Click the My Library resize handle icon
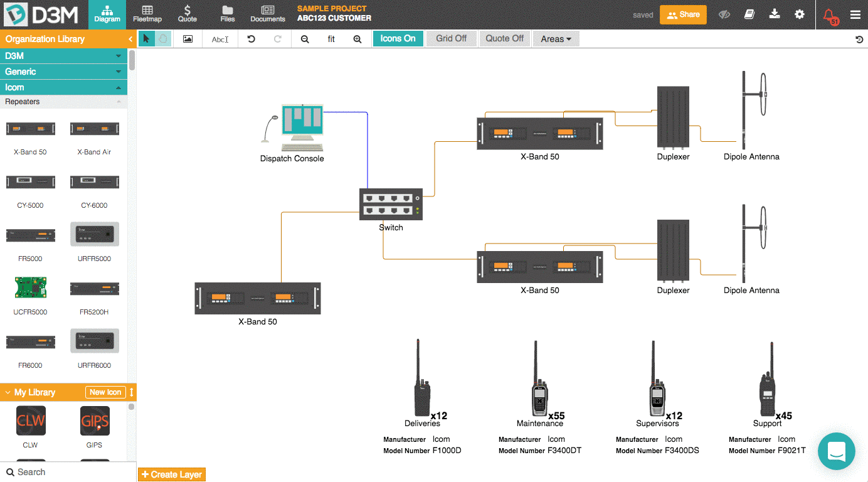 click(x=132, y=392)
